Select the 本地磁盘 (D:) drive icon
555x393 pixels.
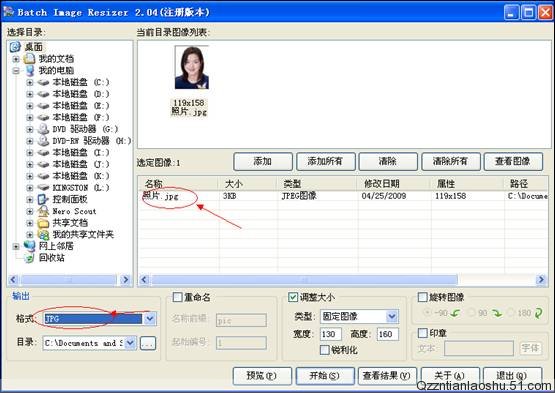coord(43,94)
